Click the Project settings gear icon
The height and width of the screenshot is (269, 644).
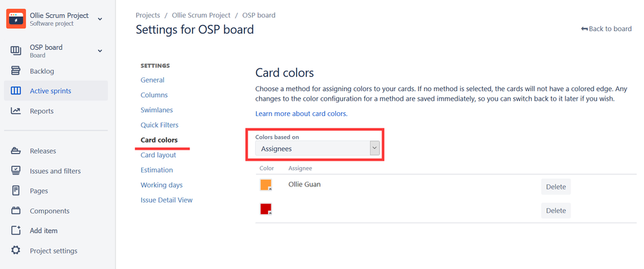coord(16,251)
